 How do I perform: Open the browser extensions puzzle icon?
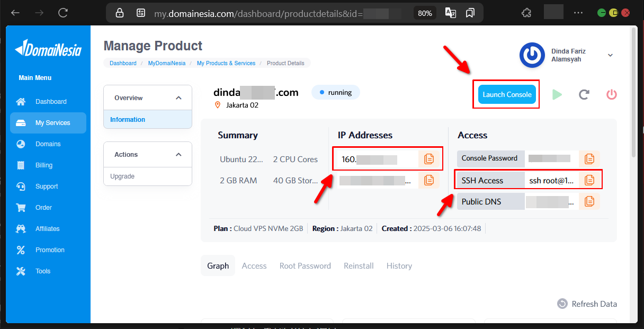[526, 13]
